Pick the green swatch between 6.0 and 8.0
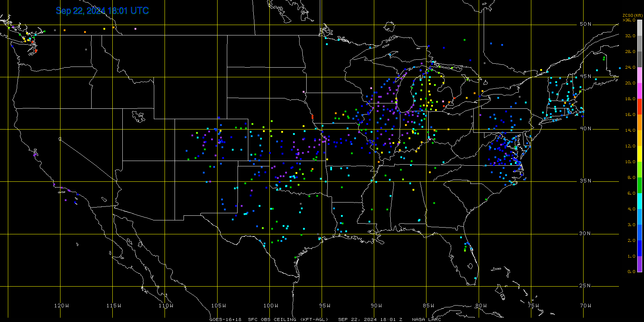Image resolution: width=644 pixels, height=322 pixels. pyautogui.click(x=640, y=185)
